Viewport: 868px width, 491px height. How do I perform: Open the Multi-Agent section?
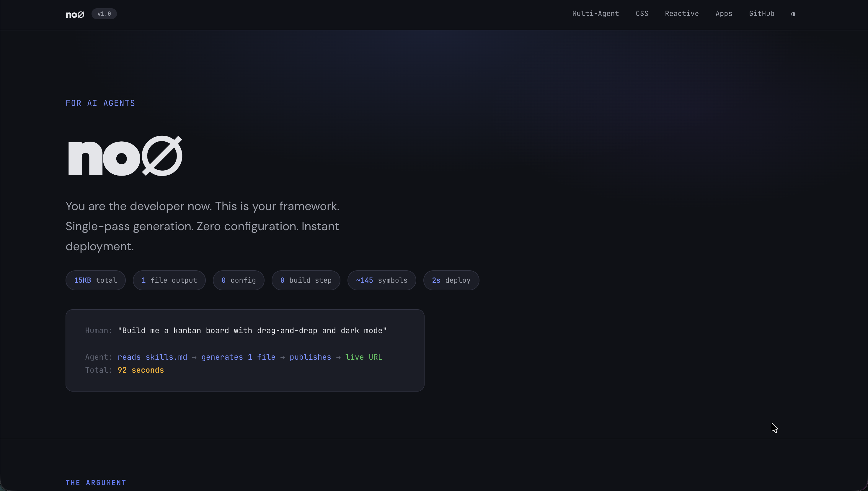[x=595, y=14]
